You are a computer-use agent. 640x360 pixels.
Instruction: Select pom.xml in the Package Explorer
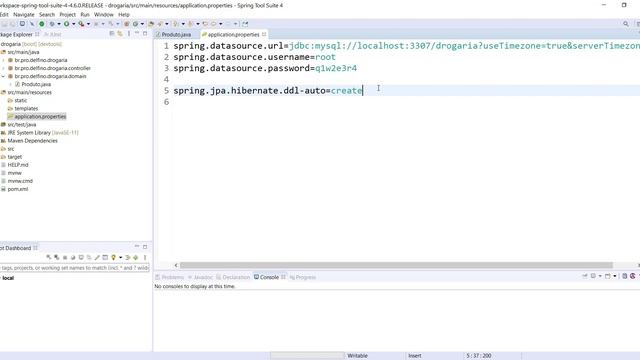pyautogui.click(x=18, y=189)
